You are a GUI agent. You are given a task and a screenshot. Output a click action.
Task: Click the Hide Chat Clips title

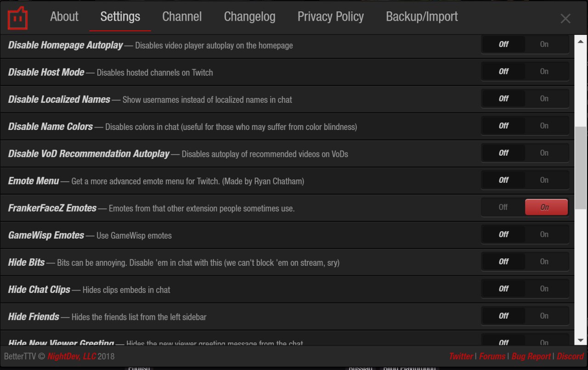pos(40,289)
